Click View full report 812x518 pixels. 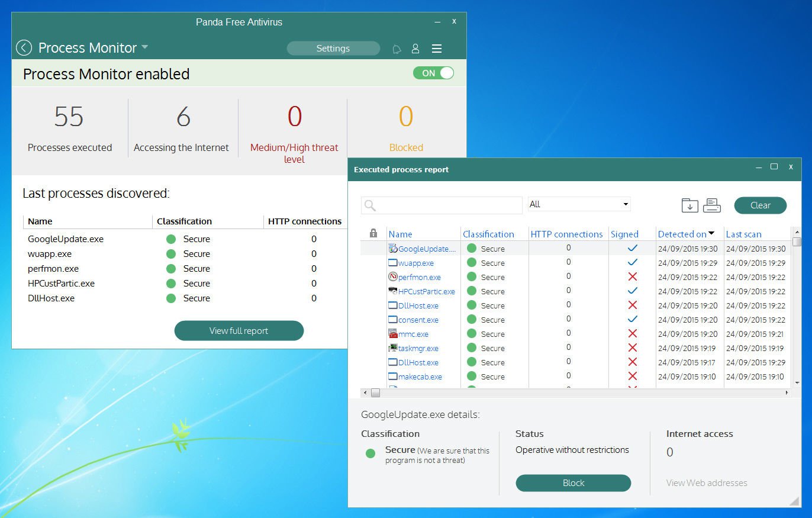pyautogui.click(x=239, y=330)
